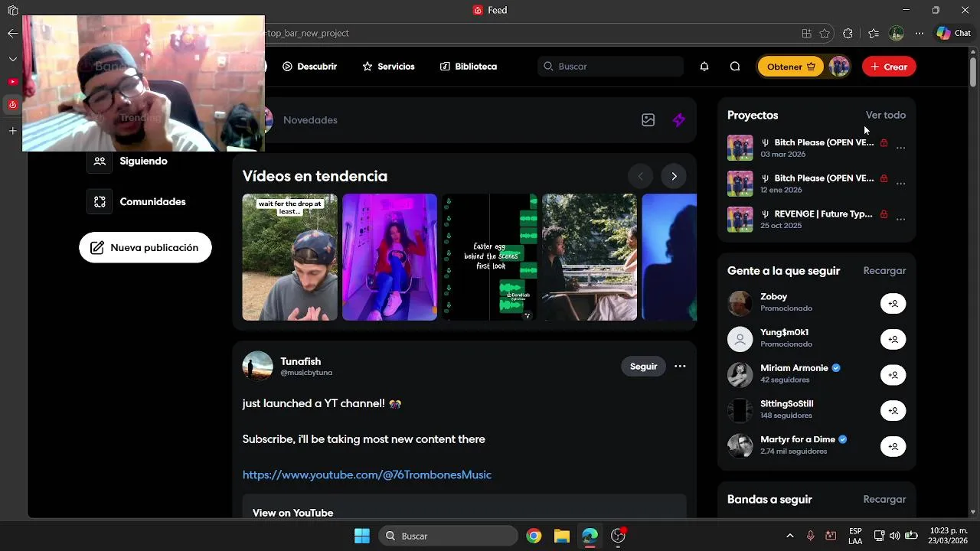Click the Edge back arrow
Image resolution: width=980 pixels, height=551 pixels.
(x=12, y=33)
